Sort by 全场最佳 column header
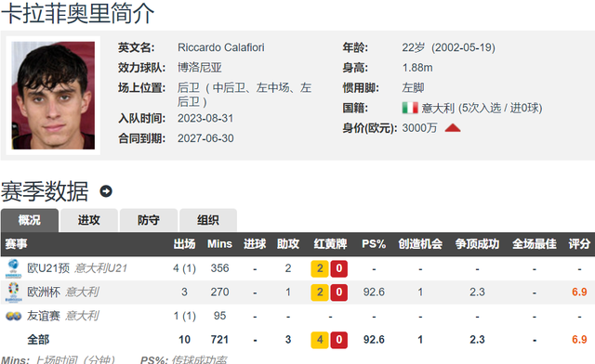The width and height of the screenshot is (595, 364). pos(535,244)
